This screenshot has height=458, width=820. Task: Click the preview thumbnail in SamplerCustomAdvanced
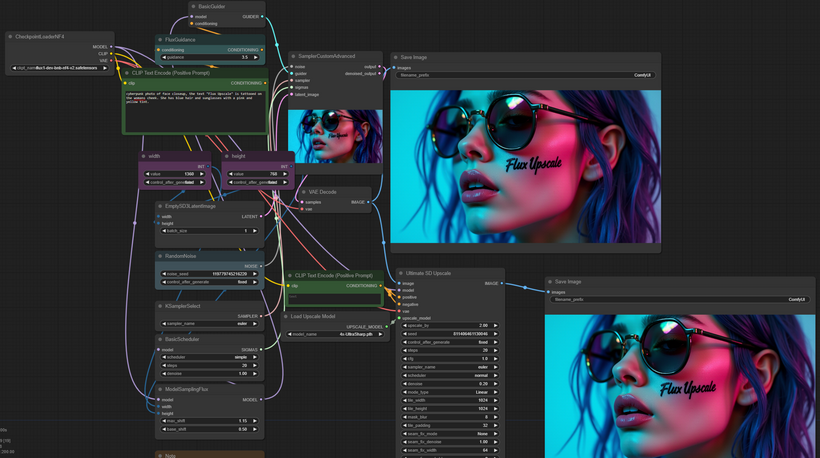[335, 136]
